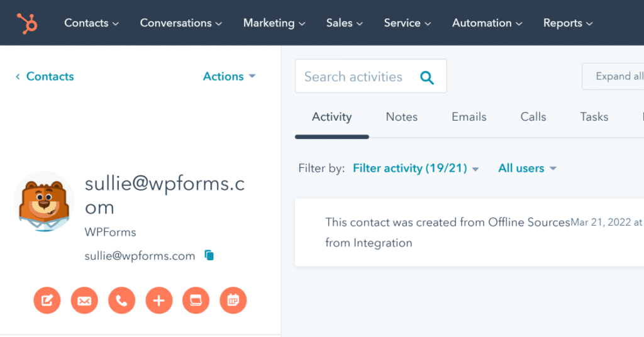This screenshot has height=337, width=644.
Task: Switch to the Notes tab
Action: [x=402, y=117]
